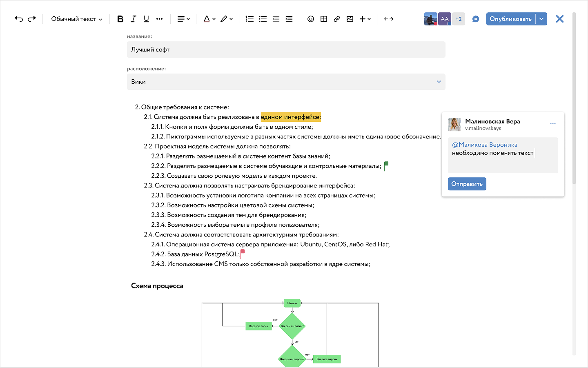Insert a table
This screenshot has width=588, height=368.
coord(324,19)
